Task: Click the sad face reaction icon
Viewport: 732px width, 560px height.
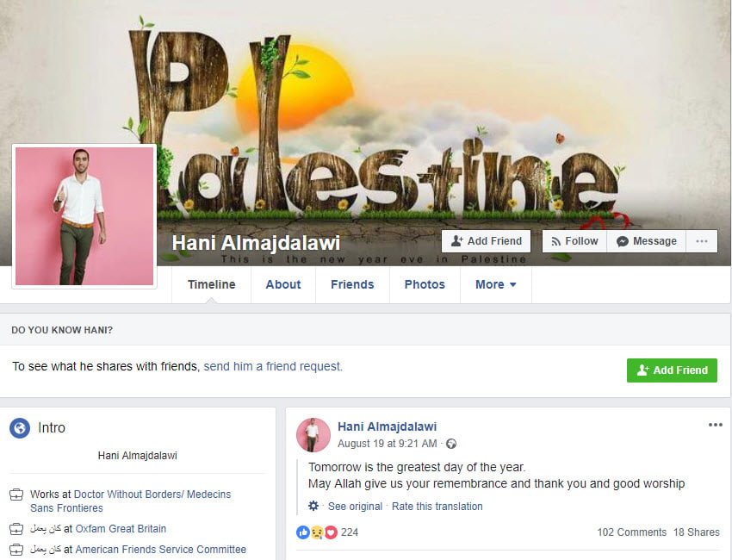Action: [x=317, y=532]
